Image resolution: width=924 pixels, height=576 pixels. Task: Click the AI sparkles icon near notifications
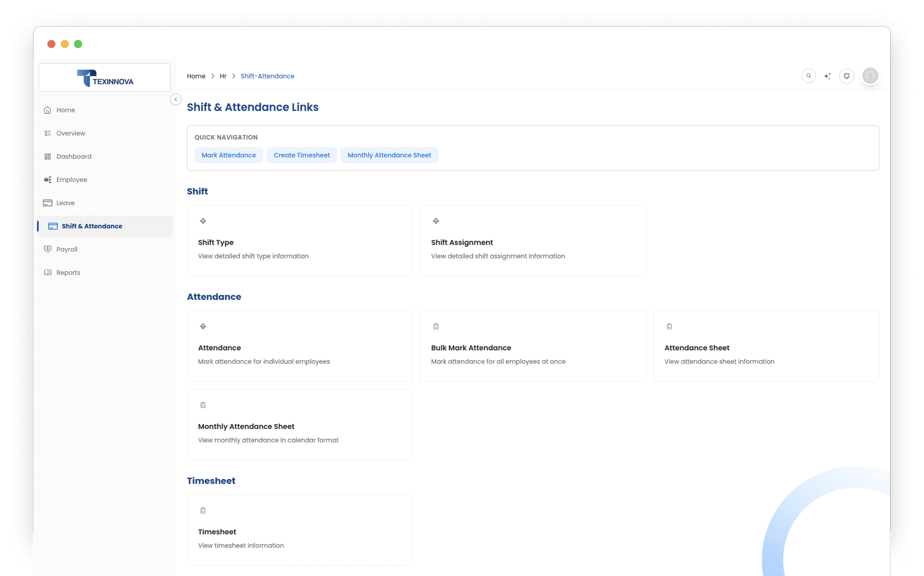pyautogui.click(x=827, y=76)
